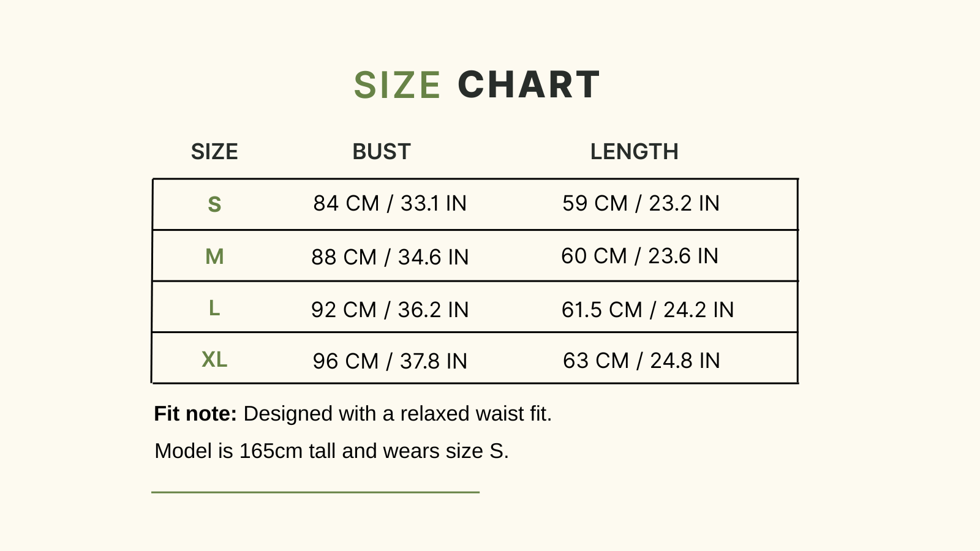Click the L size label

tap(214, 308)
